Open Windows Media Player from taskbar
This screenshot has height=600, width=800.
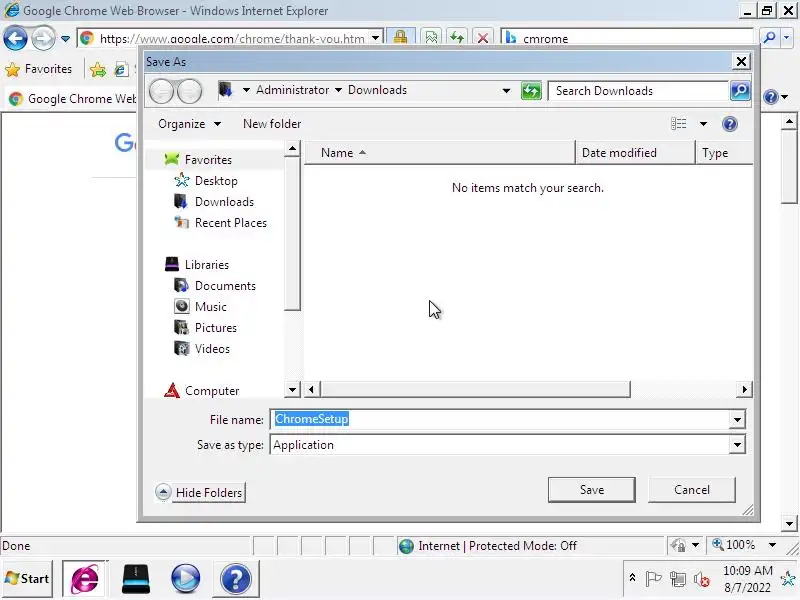(x=185, y=579)
